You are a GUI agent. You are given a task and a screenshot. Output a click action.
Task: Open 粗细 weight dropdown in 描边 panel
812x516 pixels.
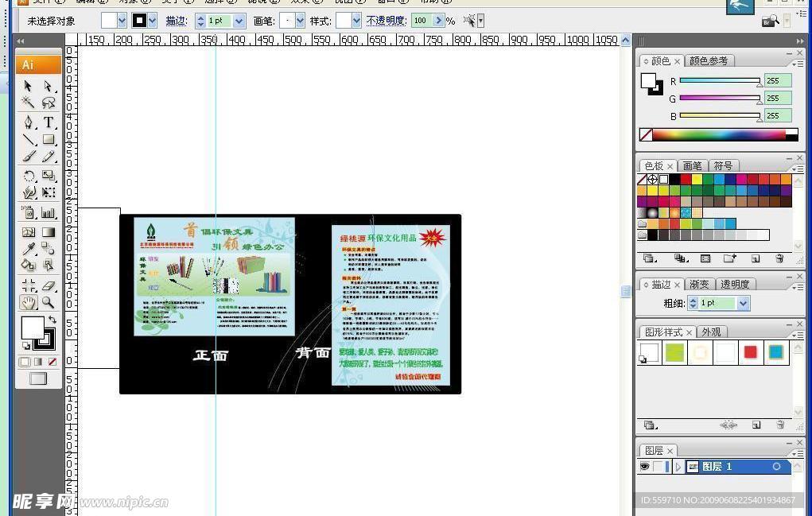[744, 303]
